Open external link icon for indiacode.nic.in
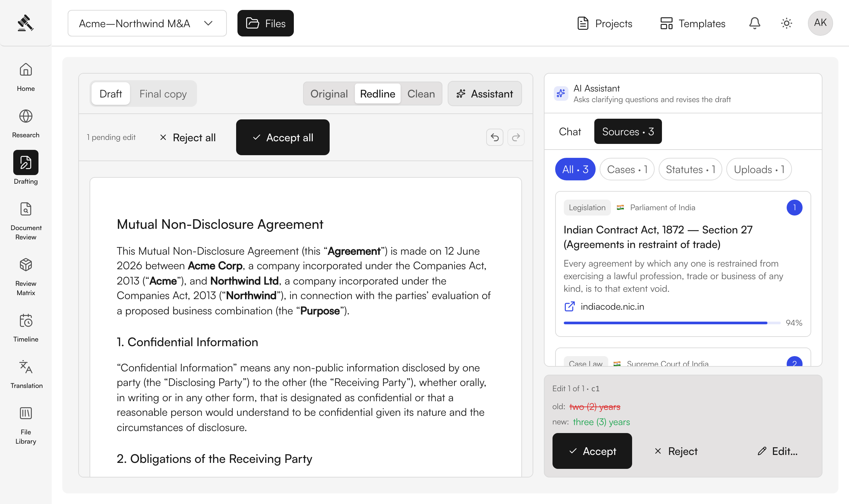This screenshot has height=504, width=849. point(569,306)
